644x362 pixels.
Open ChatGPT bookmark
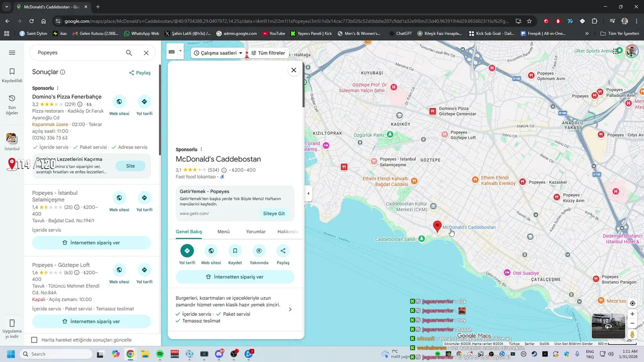click(x=399, y=34)
